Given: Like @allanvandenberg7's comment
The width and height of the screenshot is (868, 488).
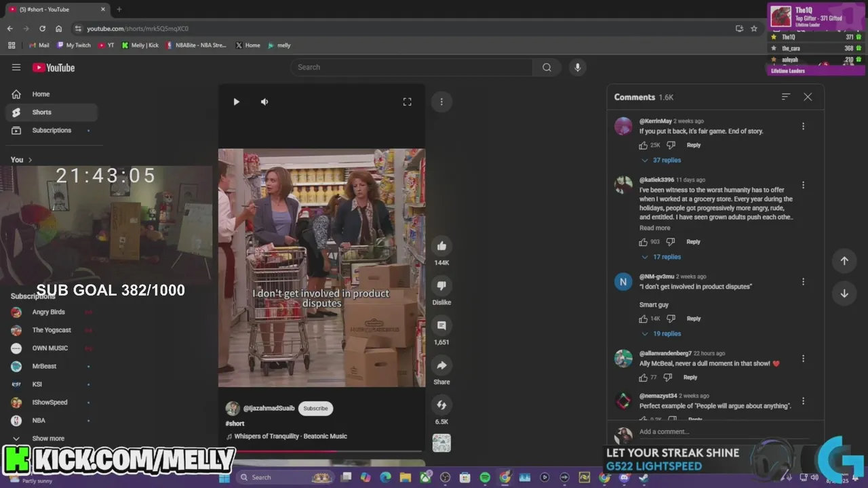Looking at the screenshot, I should (x=644, y=378).
